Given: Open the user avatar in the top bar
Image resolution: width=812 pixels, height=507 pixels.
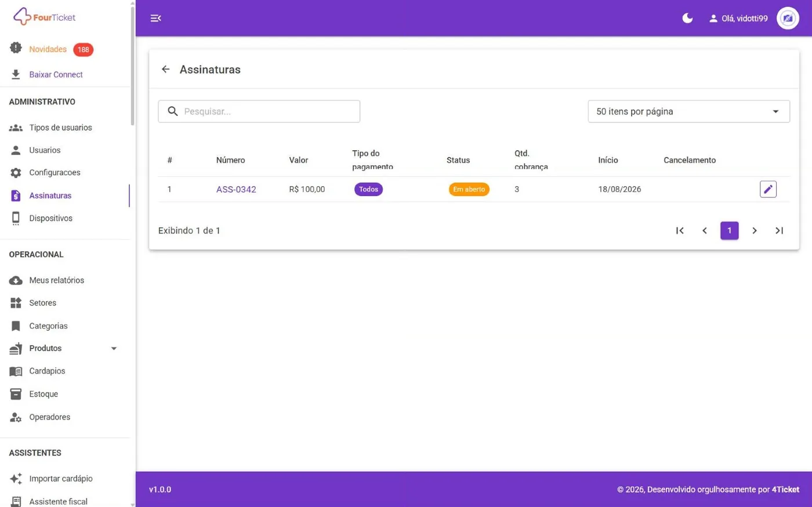Looking at the screenshot, I should [788, 18].
